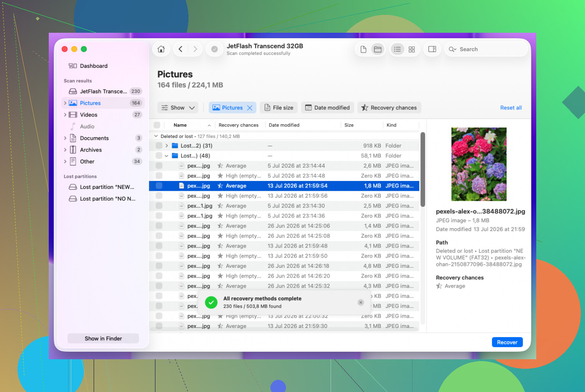Click the file dated 13 Jul 21:59:50
Image resolution: width=585 pixels, height=392 pixels.
tap(284, 256)
